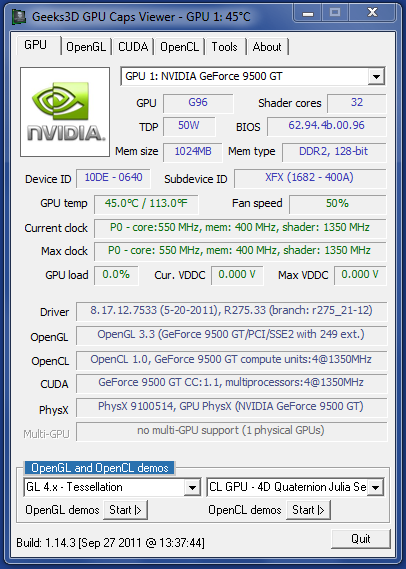
Task: Switch to the OpenGL tab
Action: pos(86,47)
